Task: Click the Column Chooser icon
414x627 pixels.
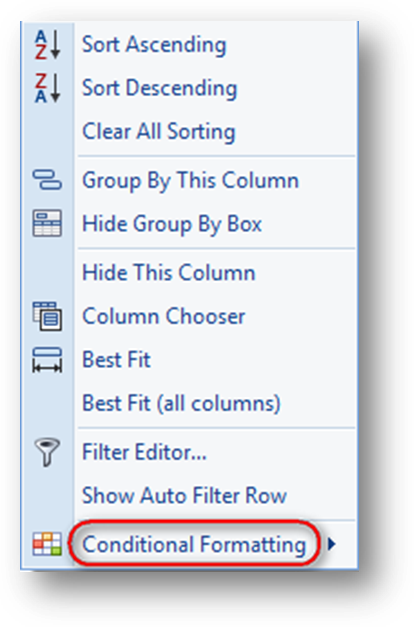Action: point(47,316)
